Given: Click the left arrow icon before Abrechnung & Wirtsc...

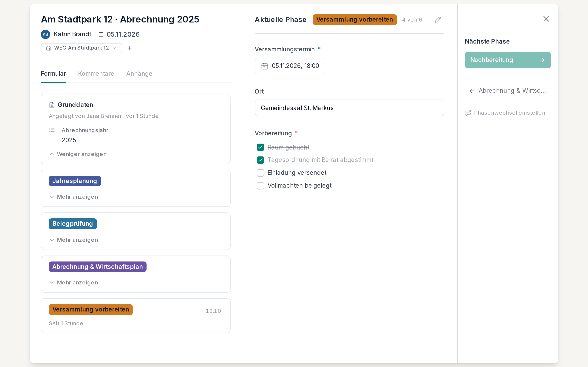Looking at the screenshot, I should [x=472, y=91].
